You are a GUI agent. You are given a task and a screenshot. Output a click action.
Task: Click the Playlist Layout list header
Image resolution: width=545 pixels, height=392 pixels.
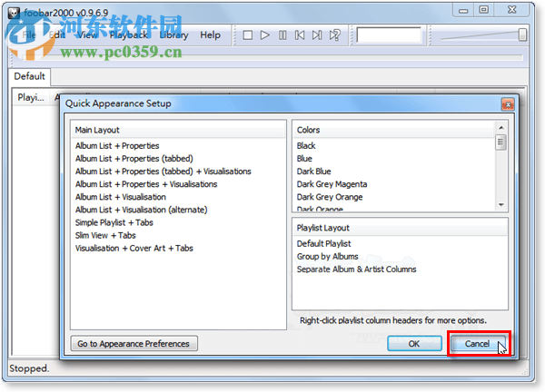pyautogui.click(x=400, y=228)
